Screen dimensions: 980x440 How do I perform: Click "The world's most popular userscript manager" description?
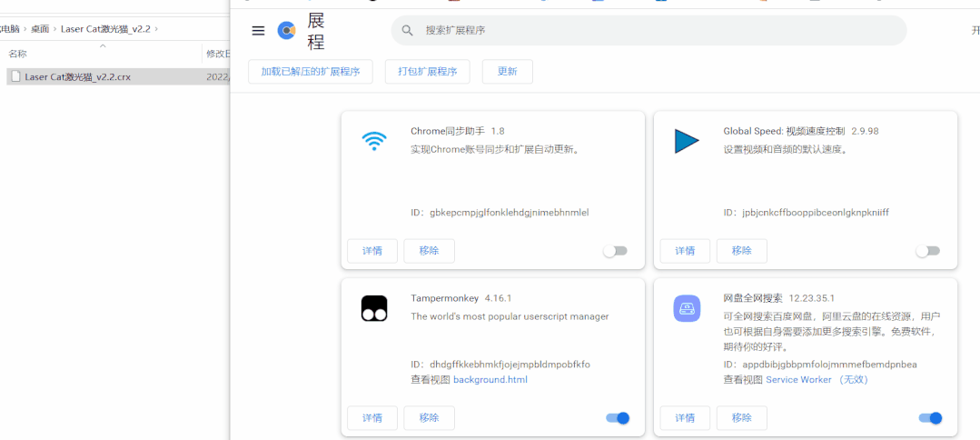pyautogui.click(x=510, y=316)
